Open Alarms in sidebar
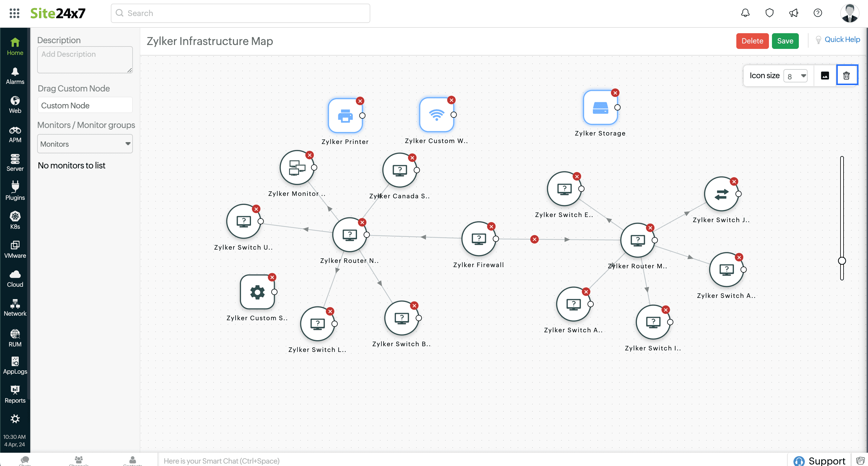The image size is (868, 466). (x=15, y=76)
